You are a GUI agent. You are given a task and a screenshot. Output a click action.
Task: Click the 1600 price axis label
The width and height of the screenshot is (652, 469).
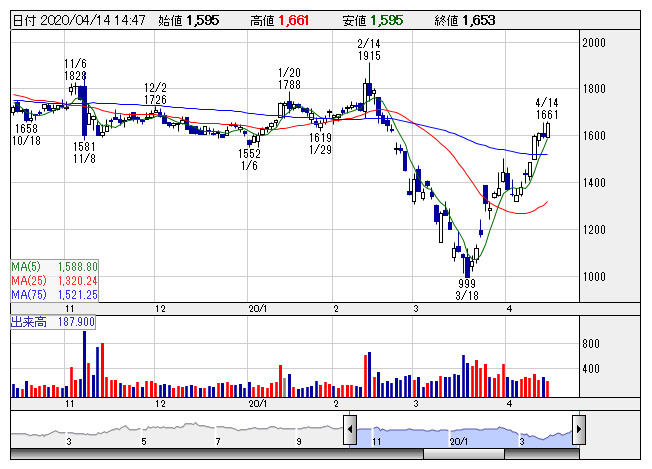point(594,136)
